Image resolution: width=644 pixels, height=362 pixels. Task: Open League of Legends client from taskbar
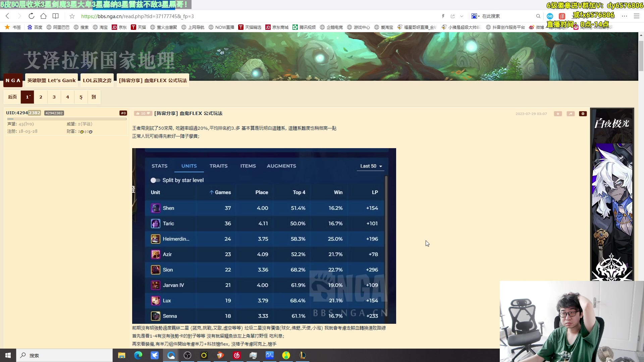click(303, 355)
